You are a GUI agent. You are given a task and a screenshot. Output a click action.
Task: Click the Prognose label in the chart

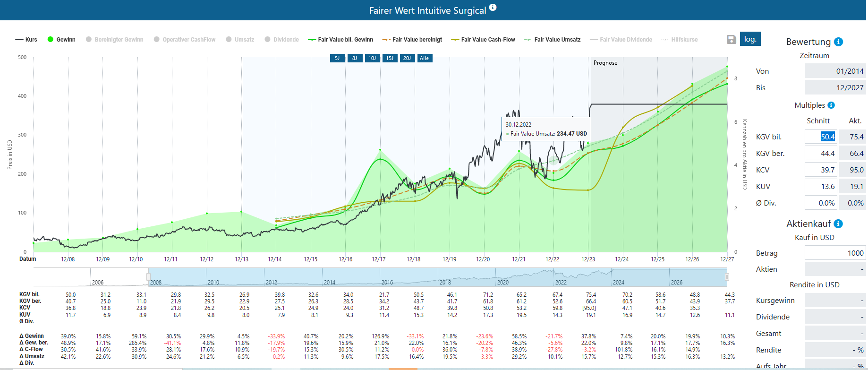click(x=605, y=63)
